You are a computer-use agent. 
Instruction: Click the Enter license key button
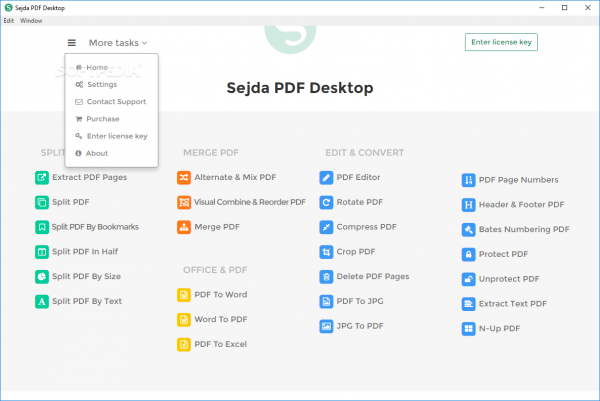pyautogui.click(x=501, y=42)
